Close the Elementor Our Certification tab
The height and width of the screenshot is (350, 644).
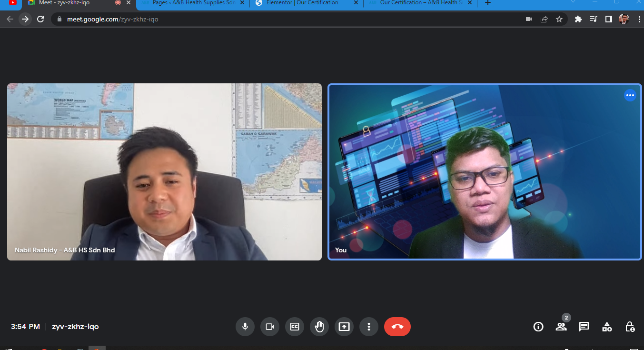(x=356, y=3)
